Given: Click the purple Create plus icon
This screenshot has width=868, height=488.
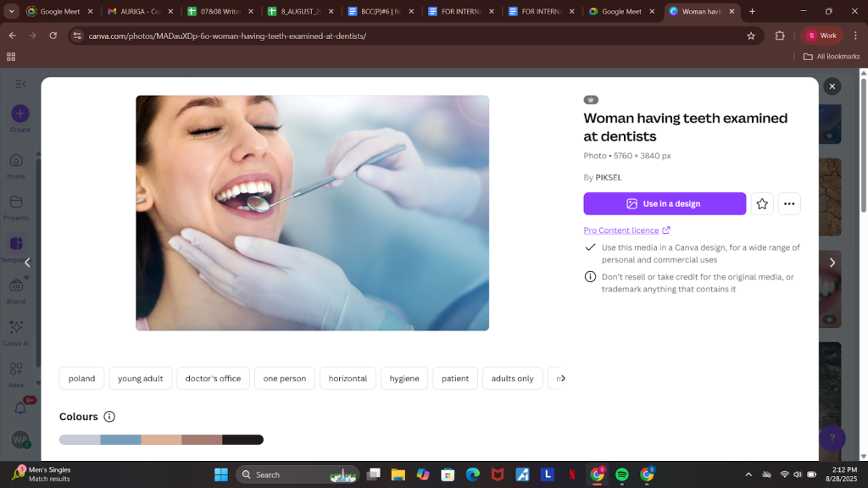Looking at the screenshot, I should click(20, 114).
